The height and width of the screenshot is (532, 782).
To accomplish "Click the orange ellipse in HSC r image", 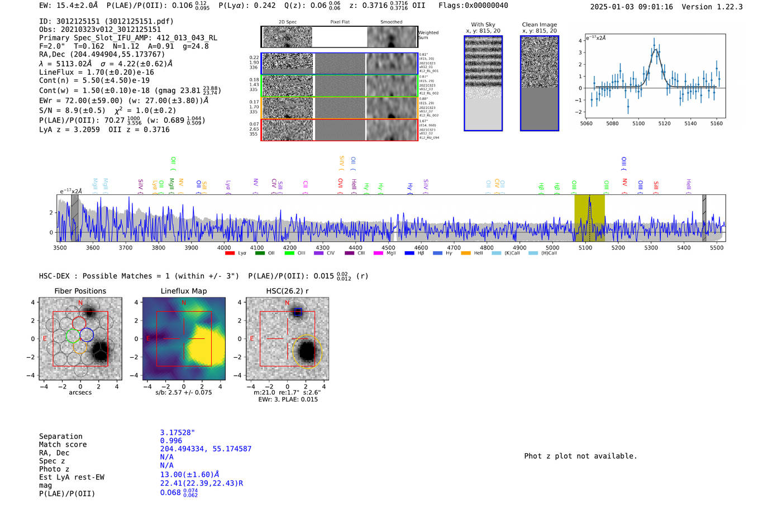I will tap(307, 351).
